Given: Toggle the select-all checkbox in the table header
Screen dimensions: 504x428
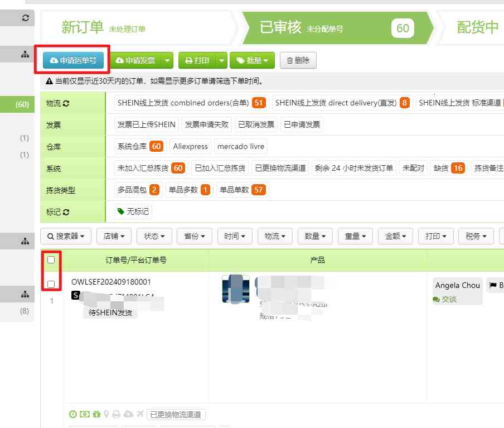Looking at the screenshot, I should [51, 259].
